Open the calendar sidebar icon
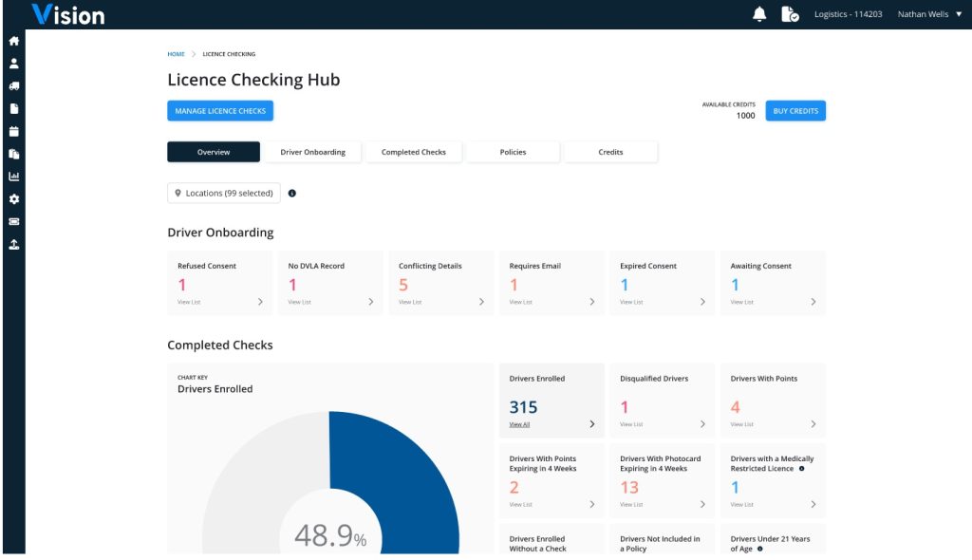 13,132
